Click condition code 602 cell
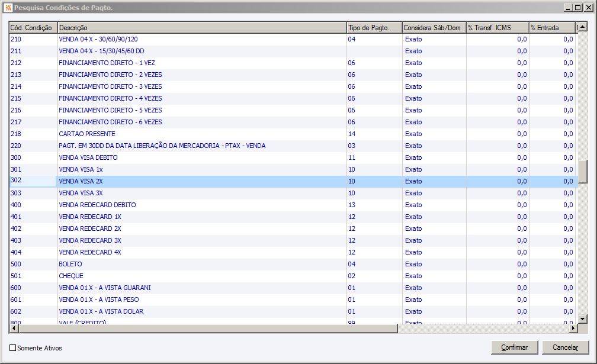The height and width of the screenshot is (364, 597). 33,311
